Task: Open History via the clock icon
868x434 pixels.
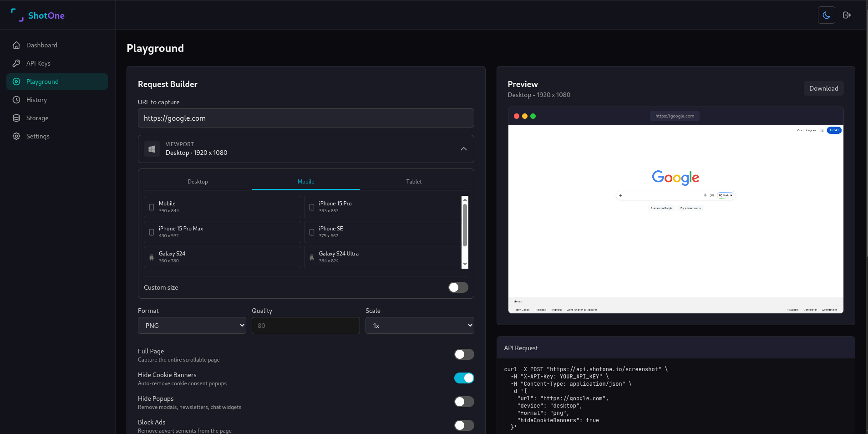Action: tap(16, 100)
